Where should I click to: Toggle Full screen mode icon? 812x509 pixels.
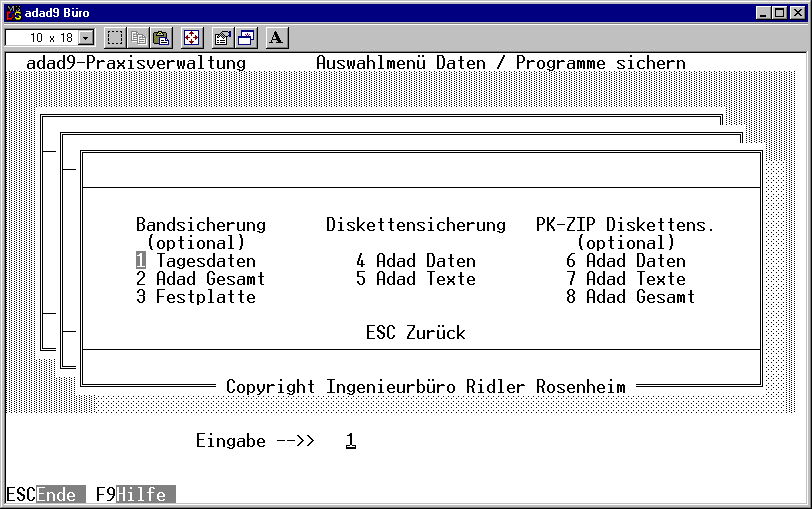pyautogui.click(x=192, y=38)
